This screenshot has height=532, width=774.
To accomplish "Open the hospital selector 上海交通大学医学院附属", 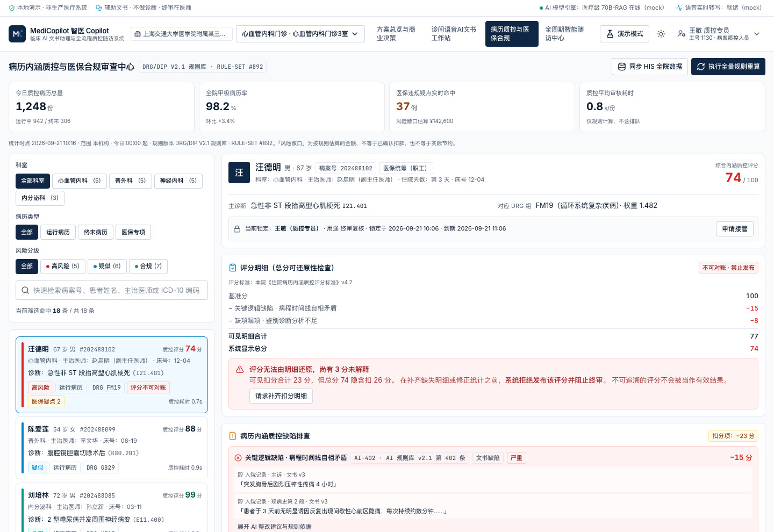I will tap(182, 34).
